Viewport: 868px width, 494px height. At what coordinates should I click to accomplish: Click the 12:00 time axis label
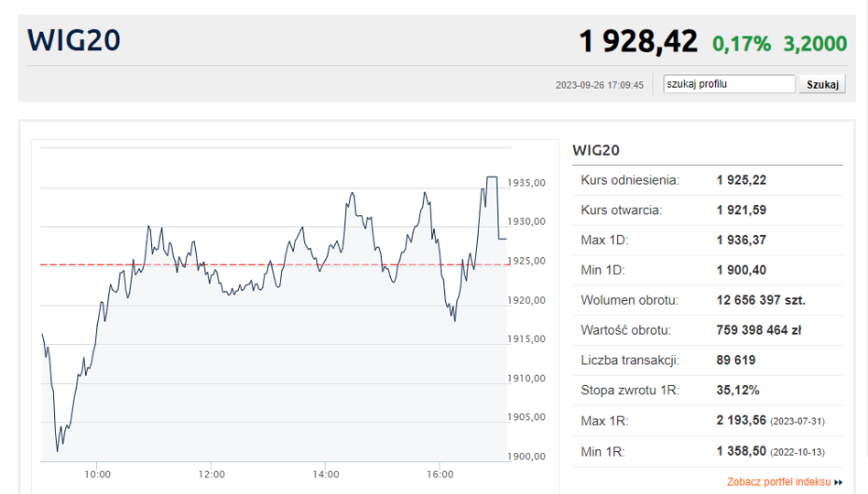212,475
